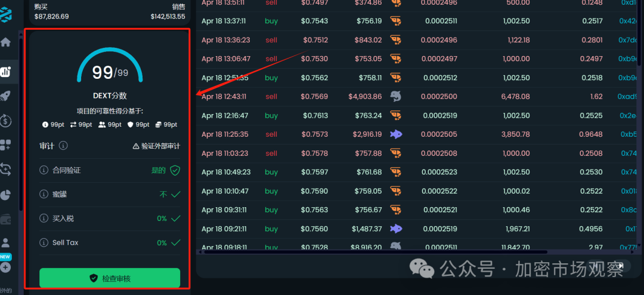Click the 蜜罐 不 result
Image resolution: width=644 pixels, height=295 pixels.
click(163, 194)
